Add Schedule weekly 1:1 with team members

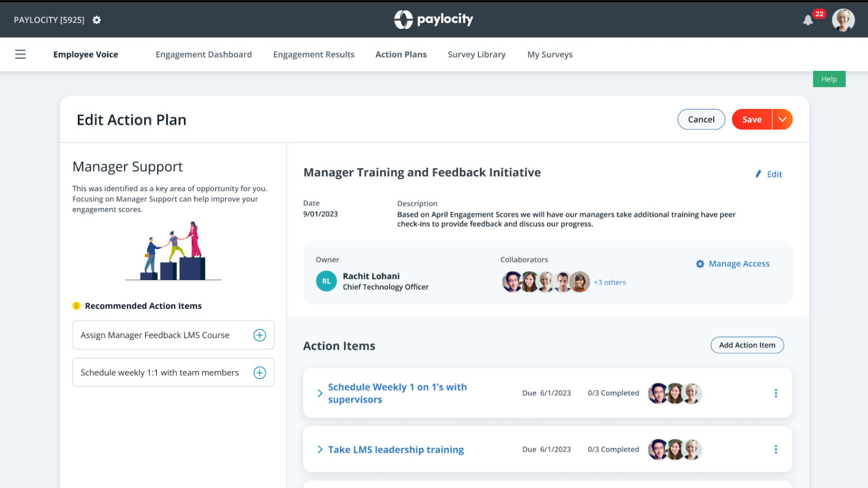pos(260,373)
